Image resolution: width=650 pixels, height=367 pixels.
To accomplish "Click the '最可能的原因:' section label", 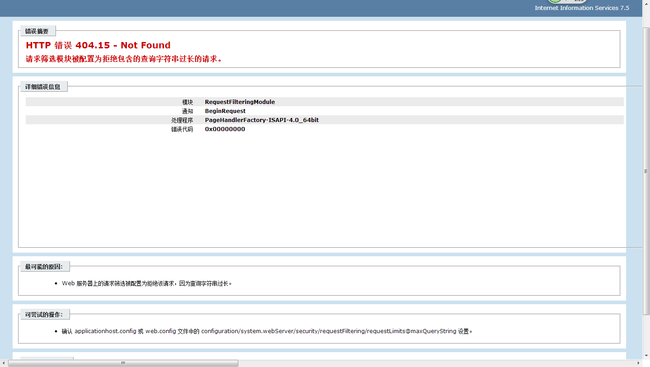I will 44,267.
